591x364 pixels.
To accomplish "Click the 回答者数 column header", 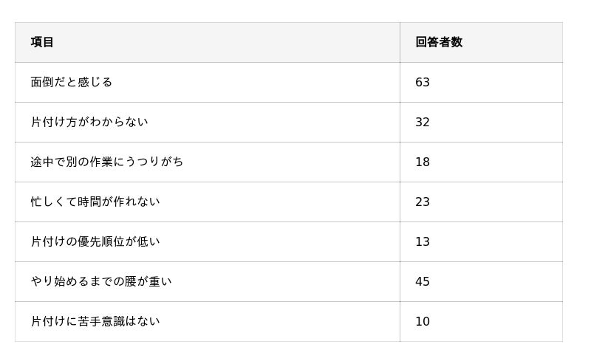I will (x=439, y=42).
